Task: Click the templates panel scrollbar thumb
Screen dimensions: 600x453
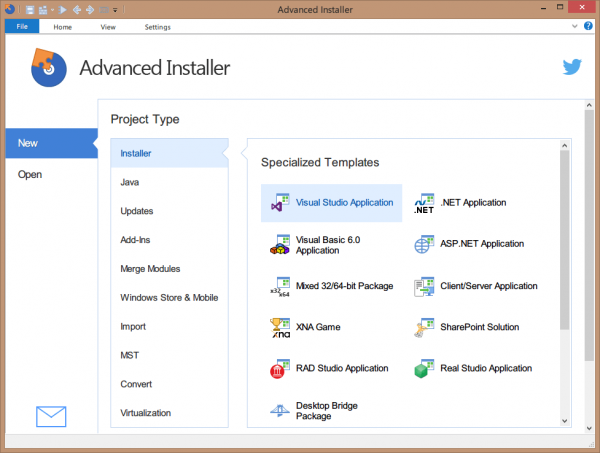Action: click(x=564, y=240)
